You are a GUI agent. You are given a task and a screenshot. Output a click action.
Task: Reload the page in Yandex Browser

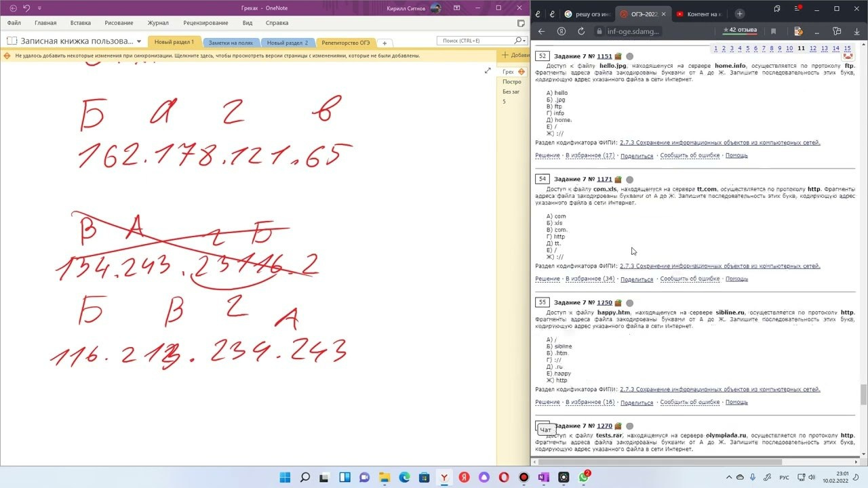(581, 31)
